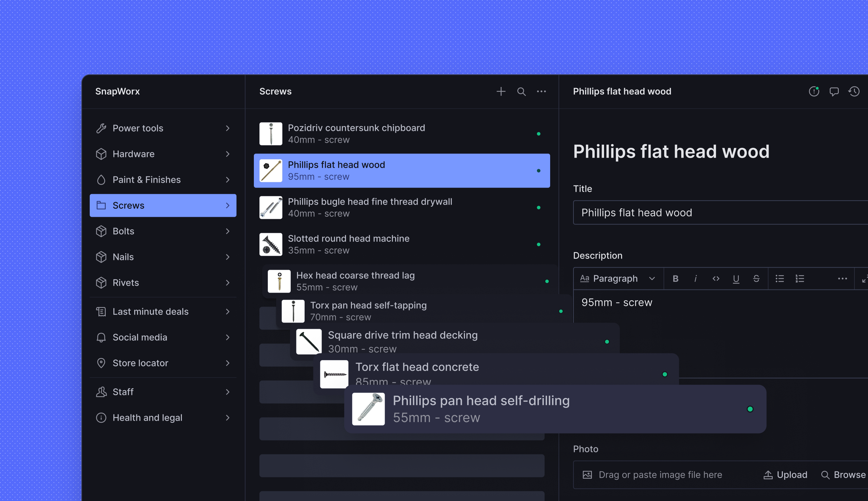Click the Upload photo button

[786, 475]
